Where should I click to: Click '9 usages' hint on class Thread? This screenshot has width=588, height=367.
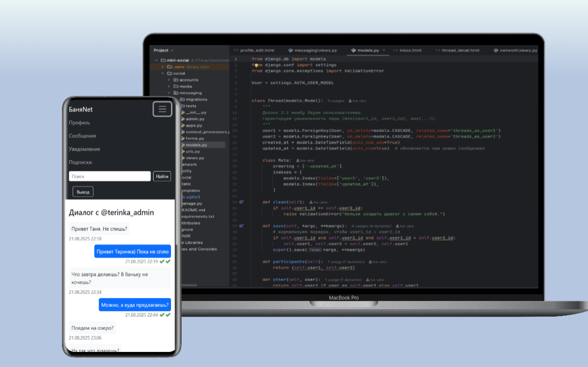pyautogui.click(x=336, y=101)
